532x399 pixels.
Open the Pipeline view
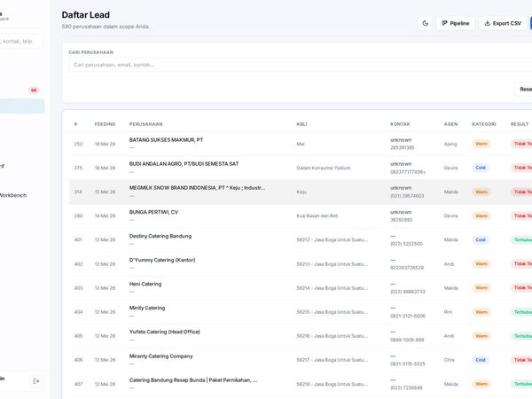tap(456, 23)
